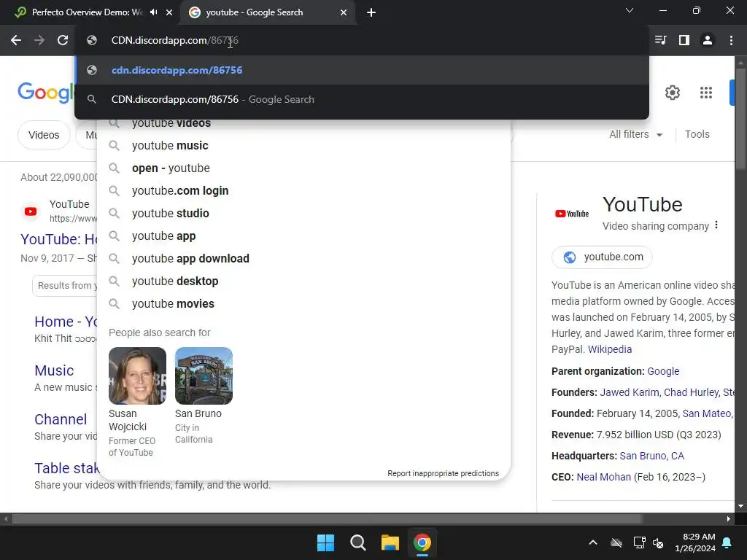Image resolution: width=747 pixels, height=560 pixels.
Task: Open the Channel sitelink
Action: tap(61, 419)
